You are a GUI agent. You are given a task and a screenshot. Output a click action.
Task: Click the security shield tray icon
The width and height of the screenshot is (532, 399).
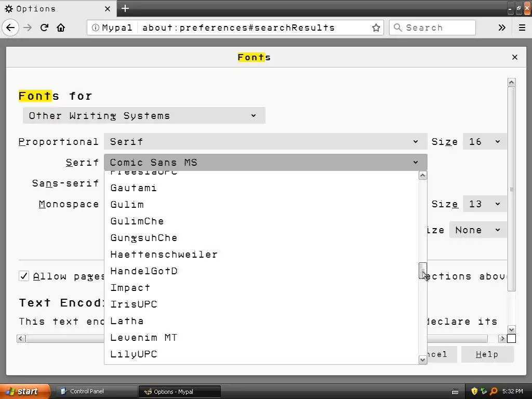(x=474, y=392)
